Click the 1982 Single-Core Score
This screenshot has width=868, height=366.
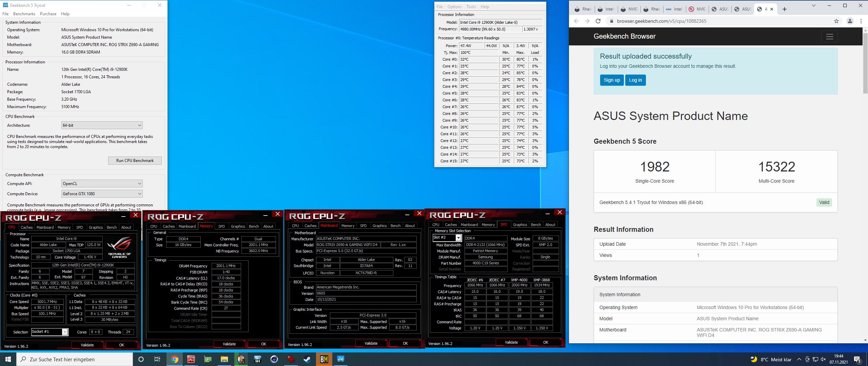pyautogui.click(x=655, y=167)
